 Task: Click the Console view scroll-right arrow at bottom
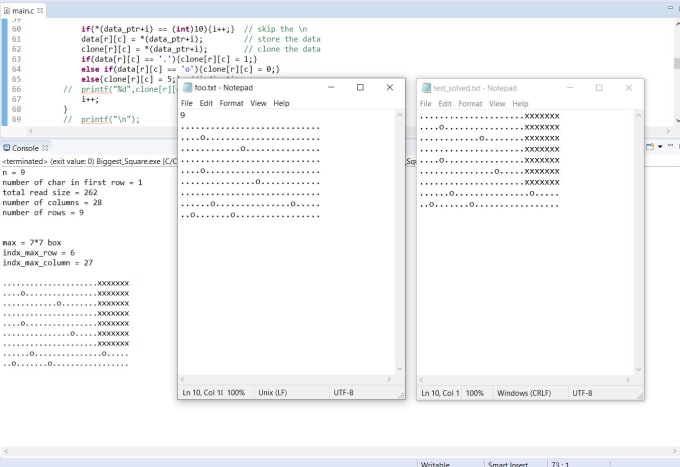[x=675, y=451]
